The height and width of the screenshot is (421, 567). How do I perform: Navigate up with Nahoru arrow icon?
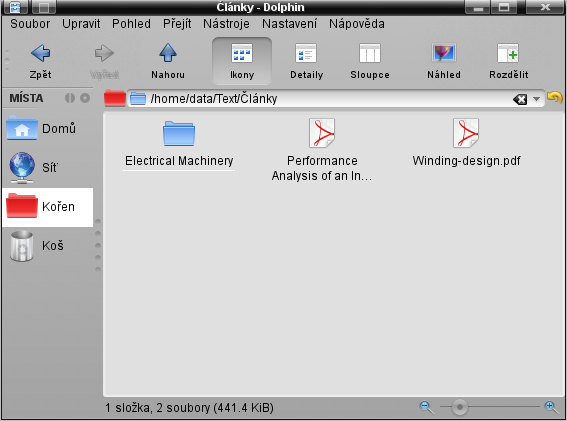[168, 53]
